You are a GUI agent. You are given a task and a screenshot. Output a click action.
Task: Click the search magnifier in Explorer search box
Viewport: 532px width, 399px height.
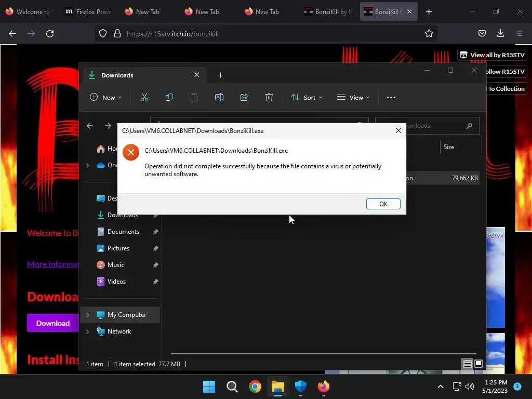(469, 126)
